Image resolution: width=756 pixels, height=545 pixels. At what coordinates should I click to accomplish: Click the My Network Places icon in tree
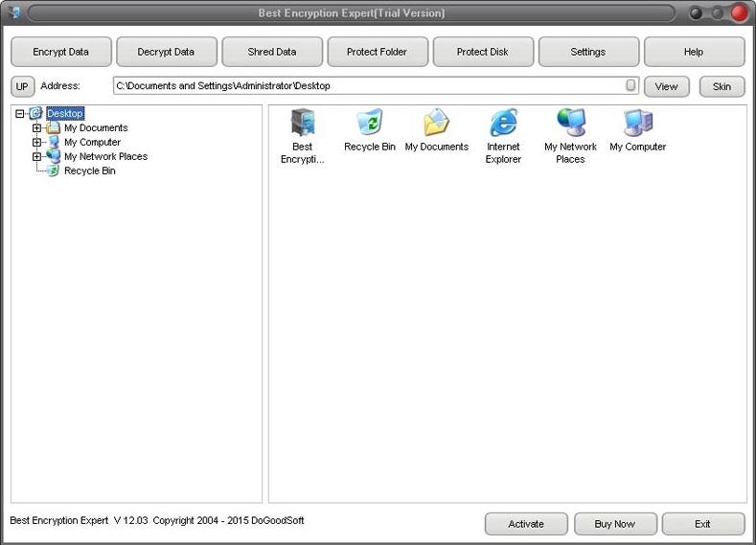click(x=53, y=156)
